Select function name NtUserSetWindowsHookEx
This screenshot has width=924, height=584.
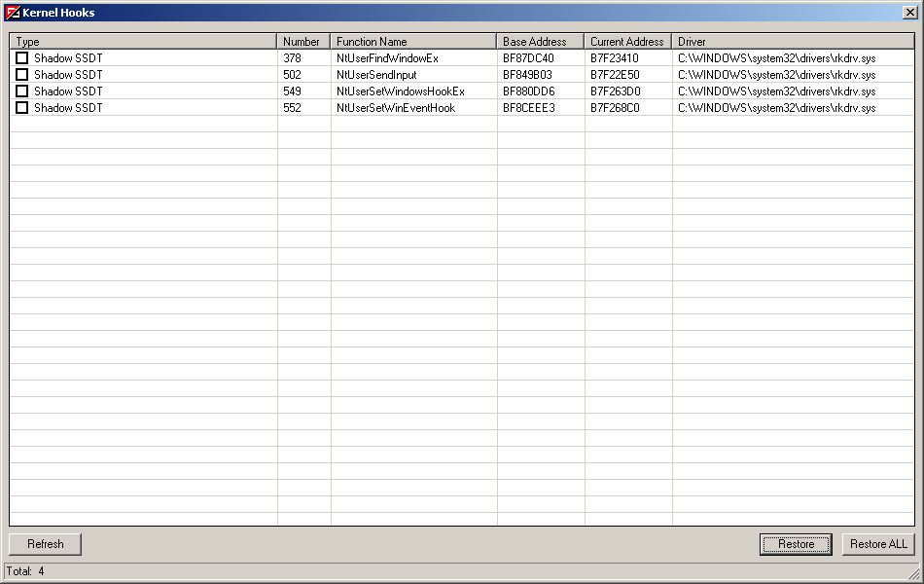click(x=401, y=91)
